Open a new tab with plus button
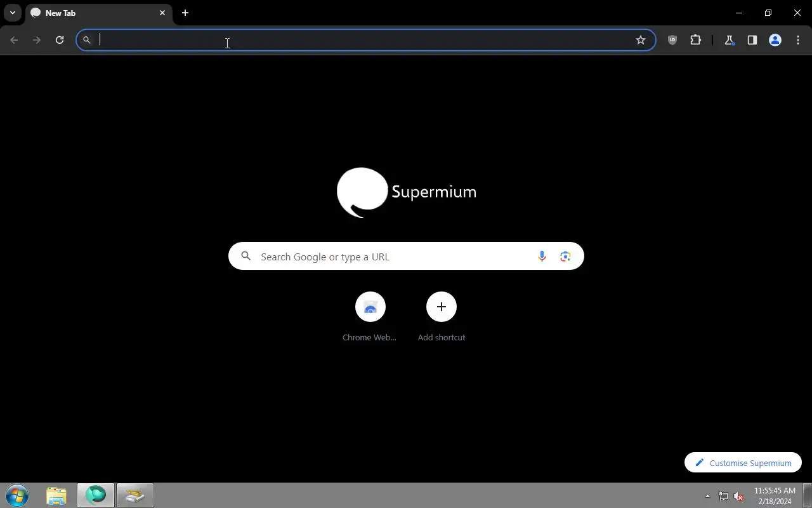This screenshot has height=508, width=812. (x=185, y=13)
